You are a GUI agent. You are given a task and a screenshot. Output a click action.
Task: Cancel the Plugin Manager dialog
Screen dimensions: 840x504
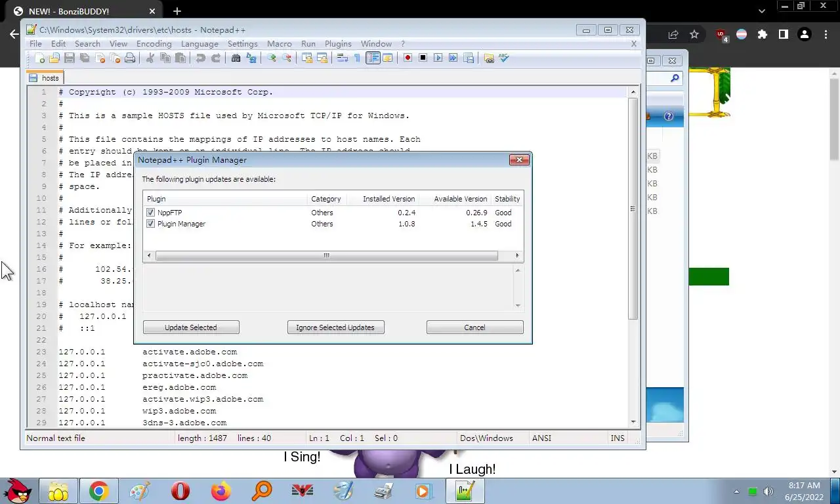click(474, 327)
